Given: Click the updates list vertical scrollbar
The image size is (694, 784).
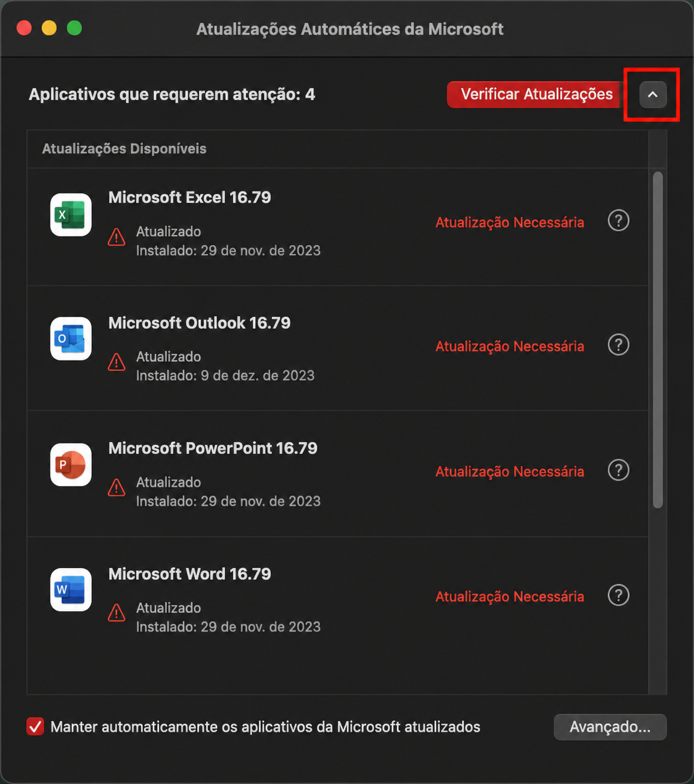Looking at the screenshot, I should point(658,340).
